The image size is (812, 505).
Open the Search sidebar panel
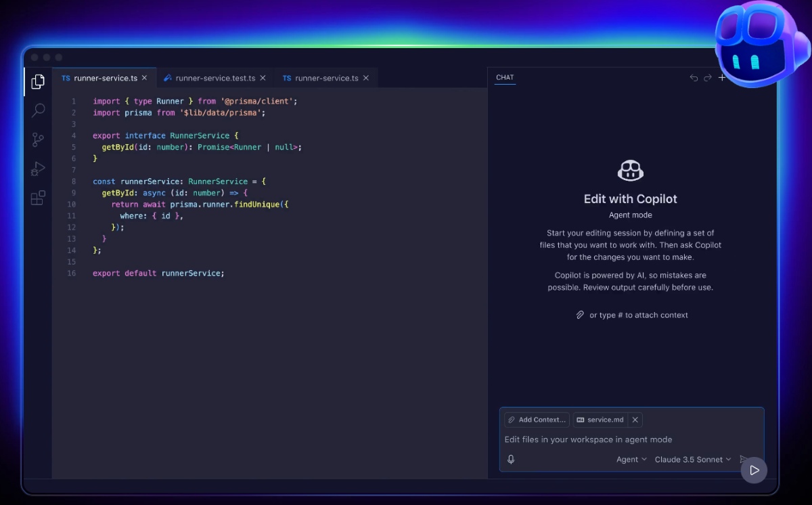point(39,110)
